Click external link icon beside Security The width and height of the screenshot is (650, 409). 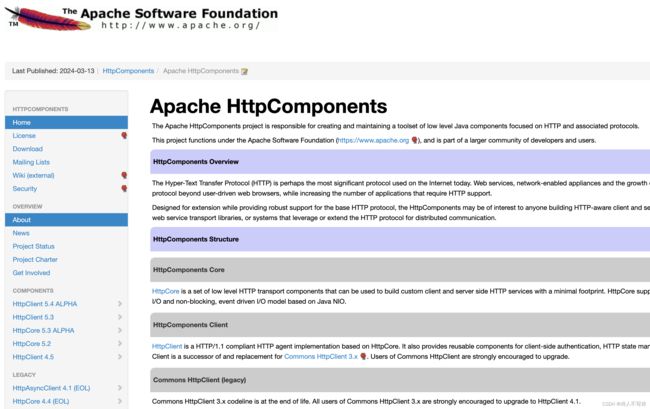tap(124, 189)
